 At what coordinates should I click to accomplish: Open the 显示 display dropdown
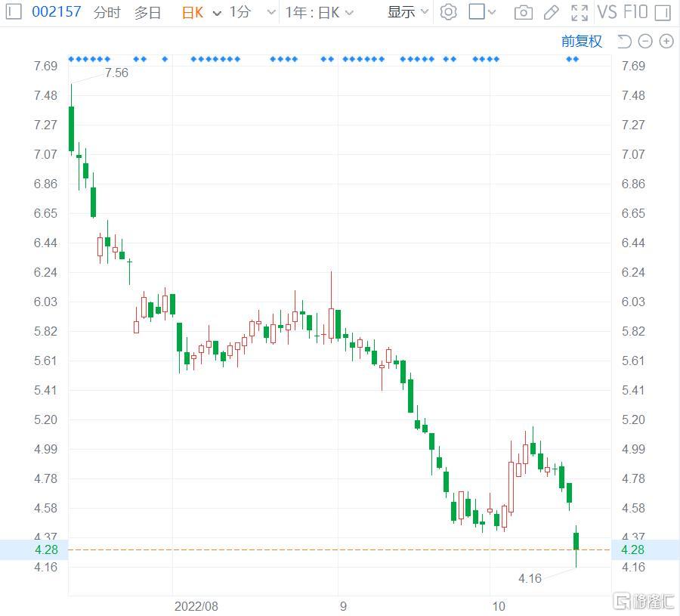(x=408, y=12)
